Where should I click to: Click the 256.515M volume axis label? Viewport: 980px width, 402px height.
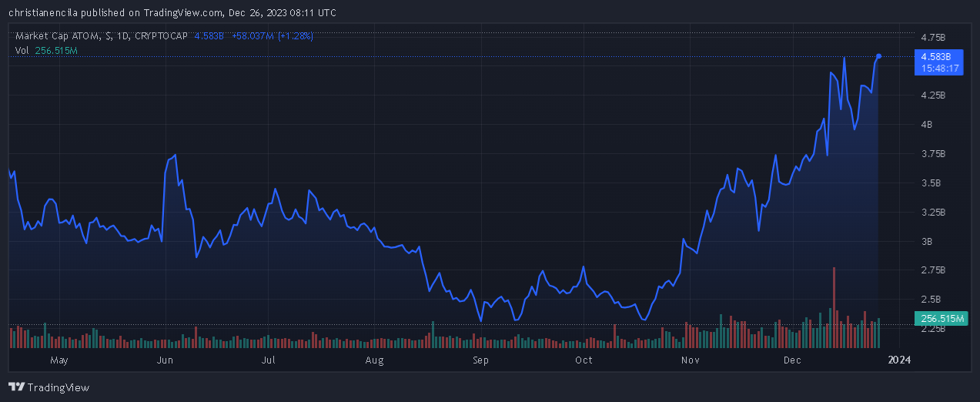click(940, 318)
